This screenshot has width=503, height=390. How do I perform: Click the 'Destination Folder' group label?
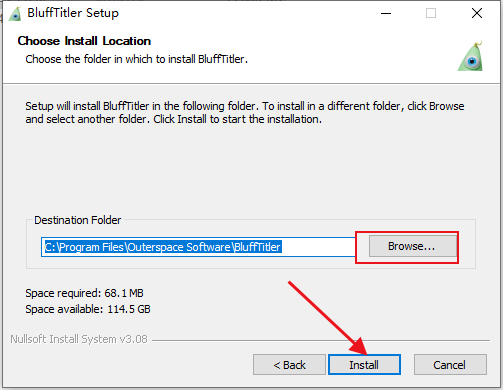77,220
